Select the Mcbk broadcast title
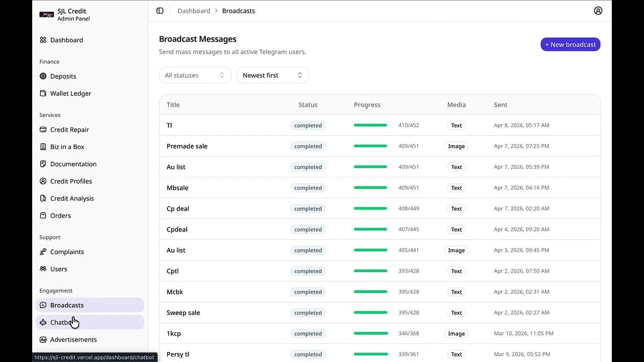Image resolution: width=644 pixels, height=362 pixels. pyautogui.click(x=174, y=292)
